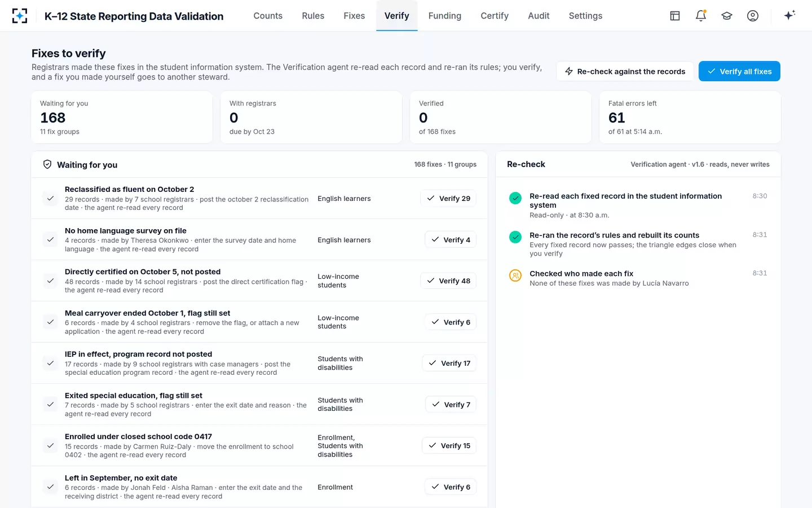
Task: Open the Rules tab
Action: [313, 16]
